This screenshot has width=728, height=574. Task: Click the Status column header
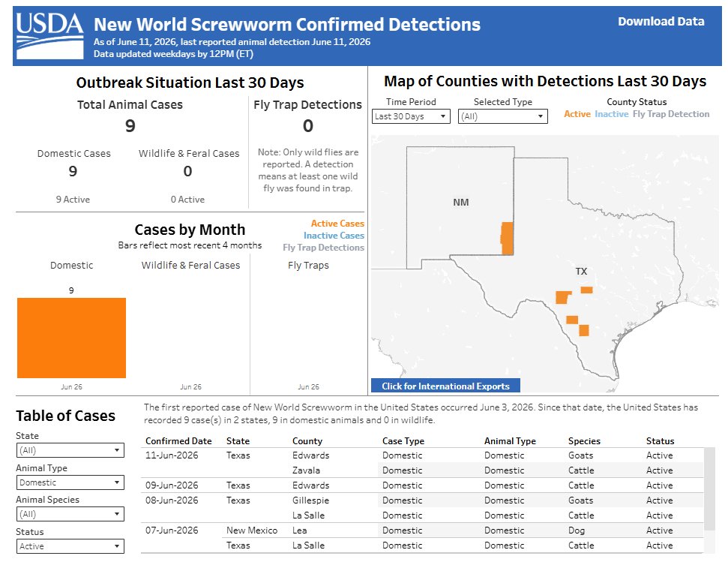coord(660,441)
